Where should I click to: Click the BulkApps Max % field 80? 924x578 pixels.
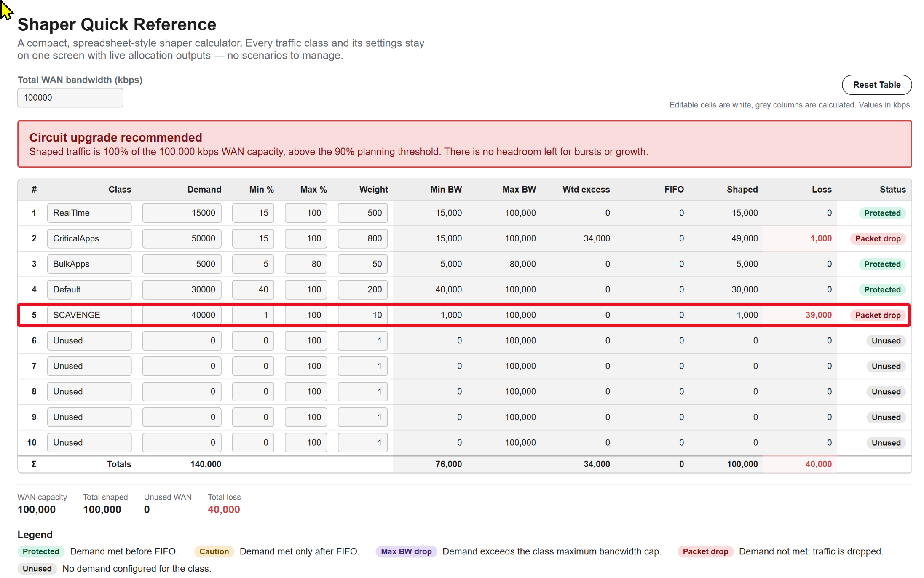(x=306, y=264)
